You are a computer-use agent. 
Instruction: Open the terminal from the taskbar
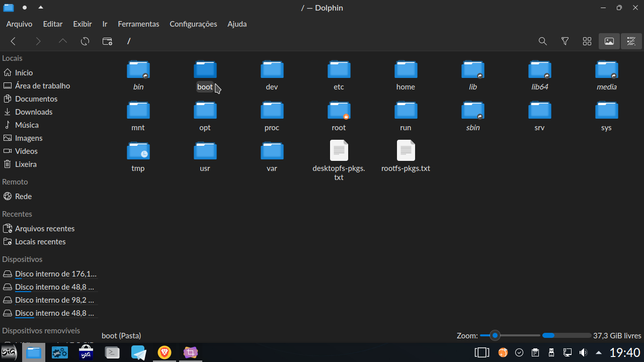pyautogui.click(x=112, y=352)
